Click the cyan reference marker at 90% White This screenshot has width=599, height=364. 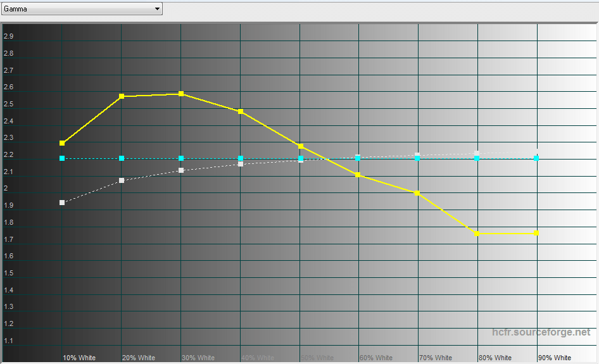pyautogui.click(x=537, y=158)
